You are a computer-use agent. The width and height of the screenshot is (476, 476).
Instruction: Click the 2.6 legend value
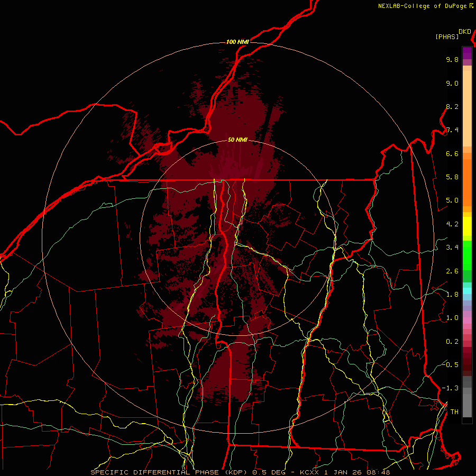(452, 271)
